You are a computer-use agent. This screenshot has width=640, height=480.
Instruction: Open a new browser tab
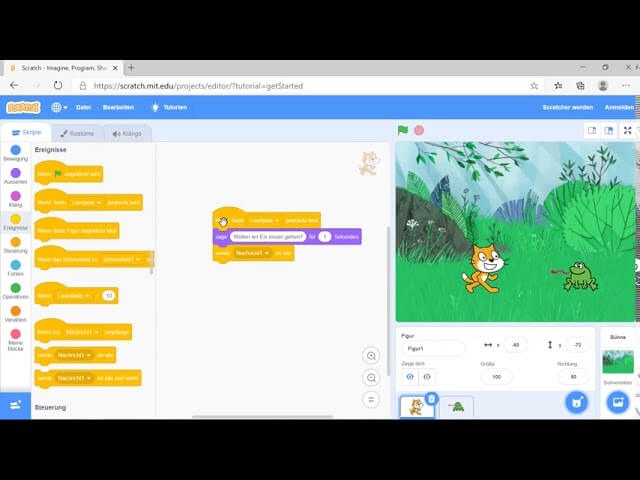(x=131, y=68)
